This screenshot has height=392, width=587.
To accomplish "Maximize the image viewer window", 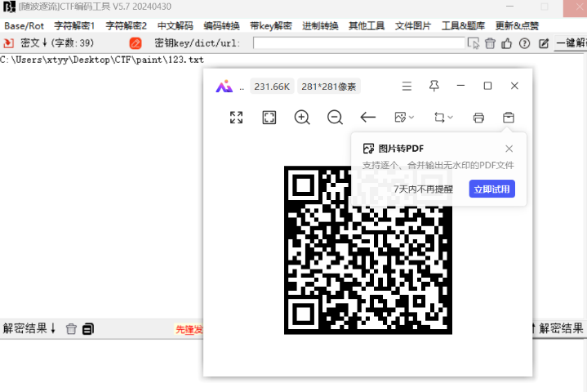I will [x=487, y=86].
